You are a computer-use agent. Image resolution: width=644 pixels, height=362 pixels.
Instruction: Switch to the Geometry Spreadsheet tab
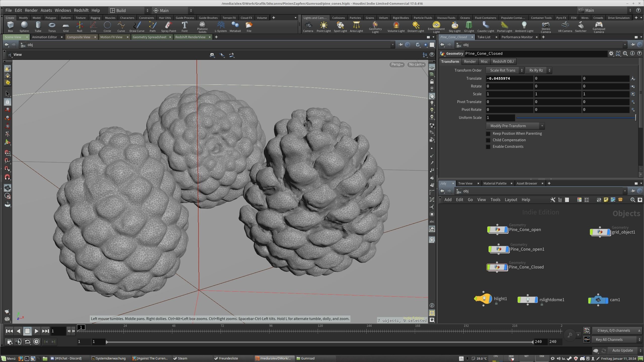coord(149,37)
